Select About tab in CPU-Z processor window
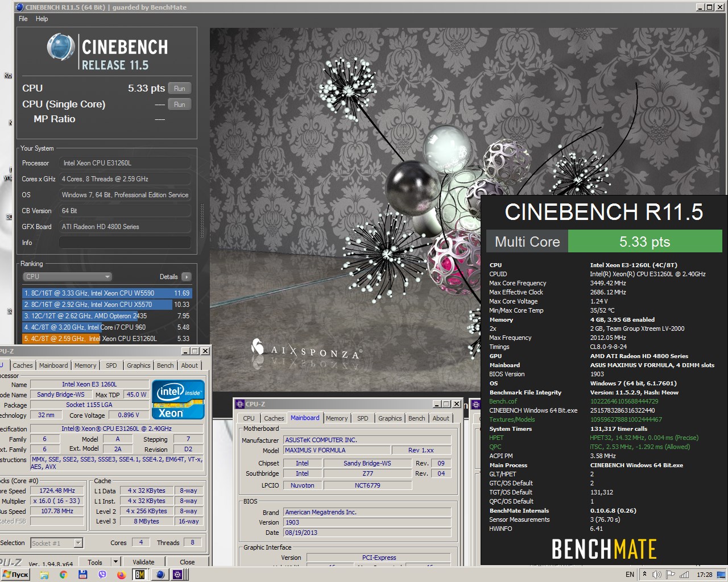Image resolution: width=728 pixels, height=582 pixels. (189, 365)
